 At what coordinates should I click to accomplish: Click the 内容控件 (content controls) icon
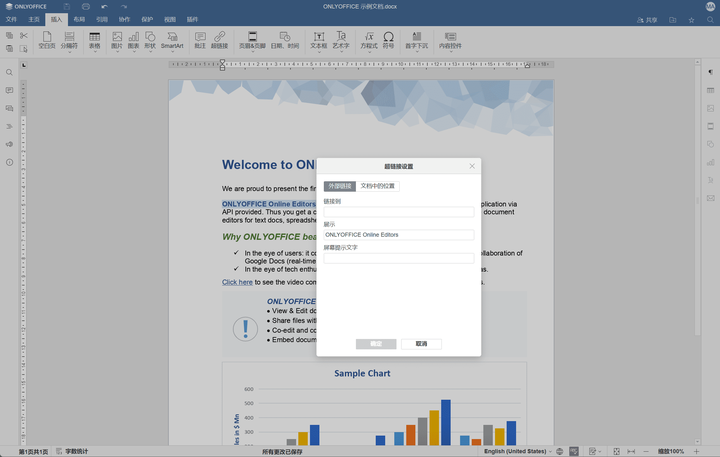(x=450, y=40)
